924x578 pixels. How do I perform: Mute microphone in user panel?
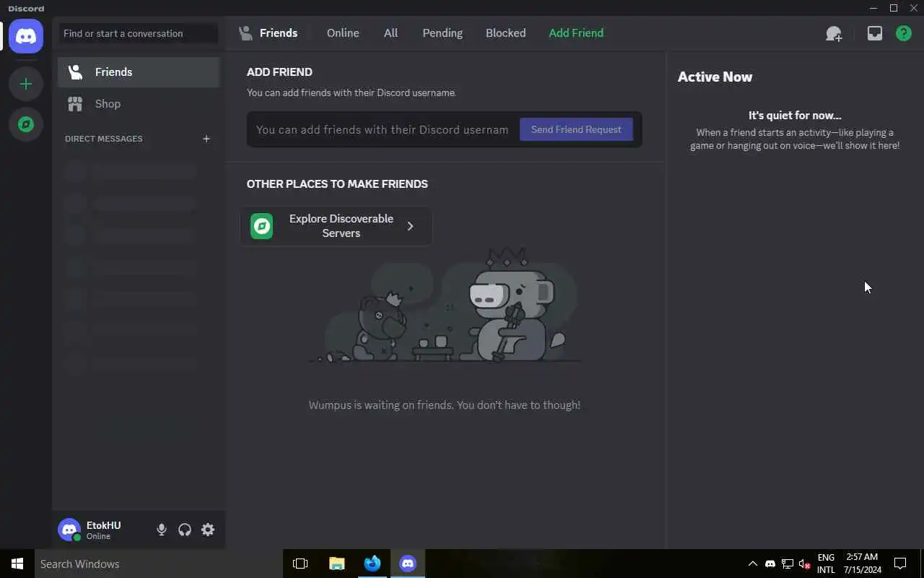[x=162, y=530]
